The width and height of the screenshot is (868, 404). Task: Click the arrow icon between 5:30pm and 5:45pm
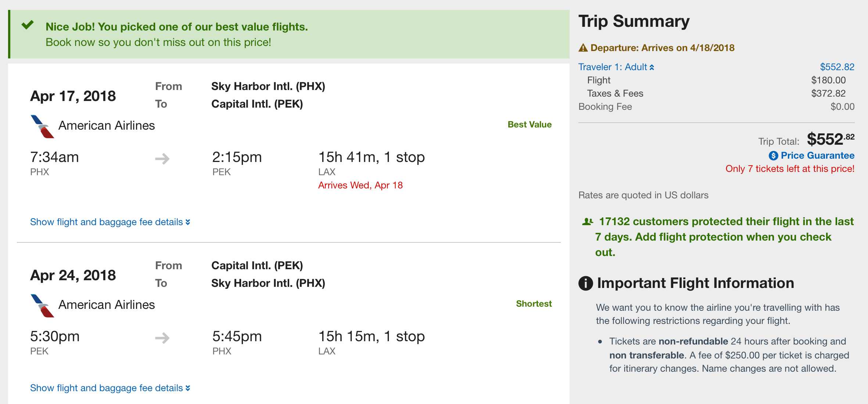point(162,338)
